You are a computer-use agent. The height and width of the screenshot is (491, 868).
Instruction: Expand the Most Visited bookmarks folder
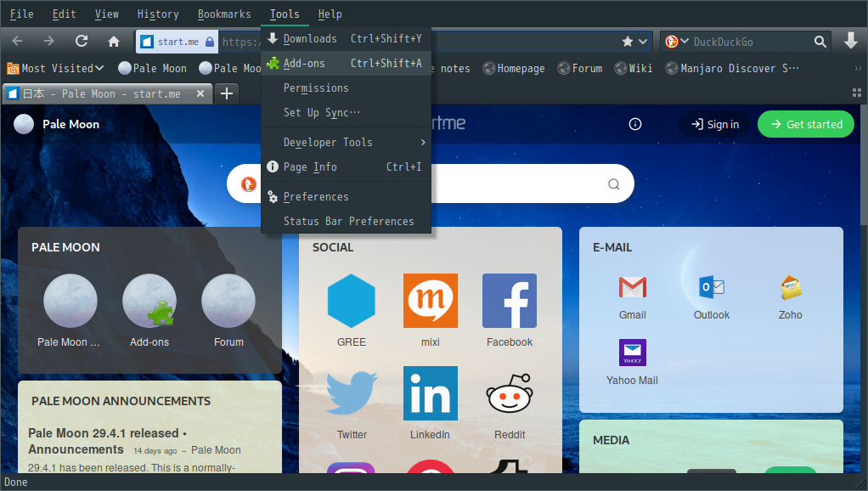pos(55,68)
